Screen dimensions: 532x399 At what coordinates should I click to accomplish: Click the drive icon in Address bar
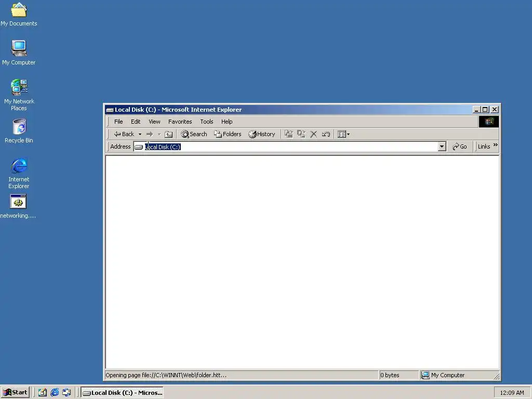139,147
